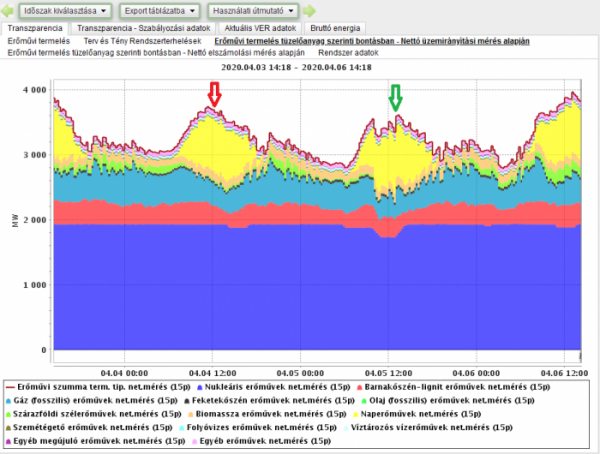Click the red arrow marker on the chart
Image resolution: width=600 pixels, height=454 pixels.
pos(215,94)
